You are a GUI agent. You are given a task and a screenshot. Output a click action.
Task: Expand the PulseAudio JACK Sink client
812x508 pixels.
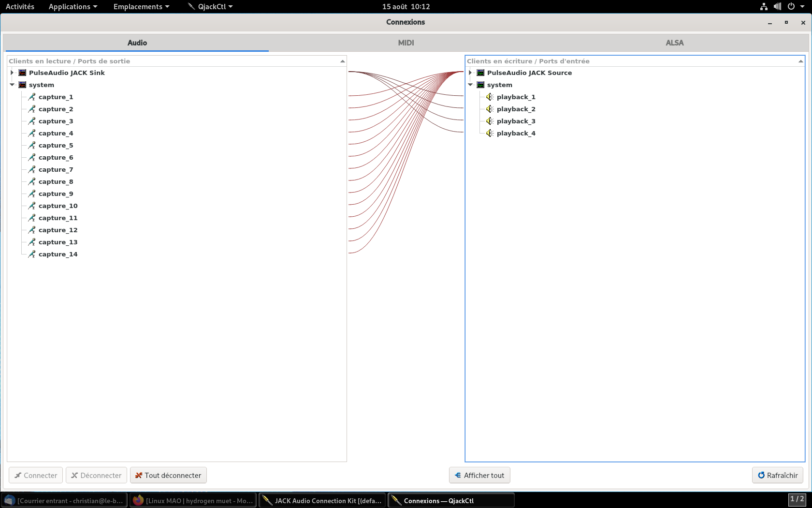(x=12, y=73)
